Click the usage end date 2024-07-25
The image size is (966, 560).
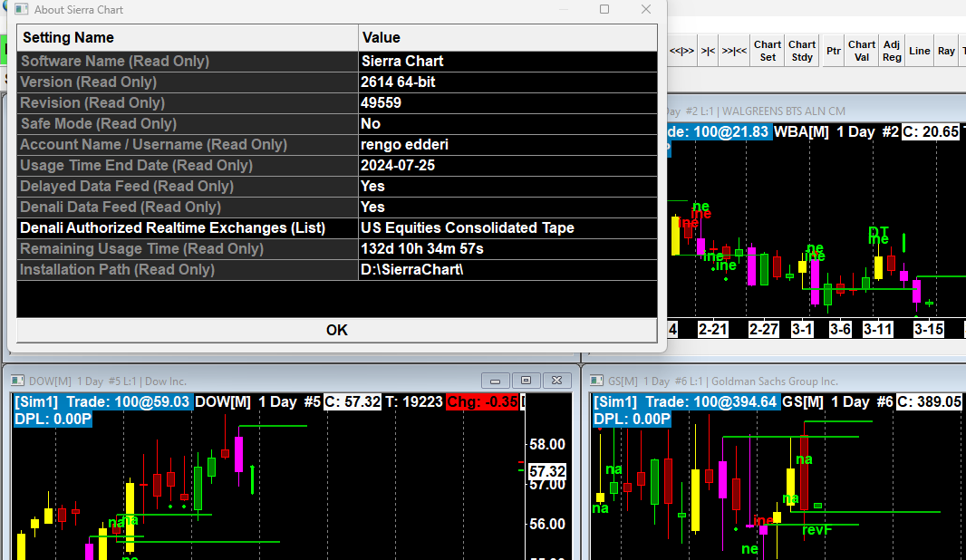(398, 166)
